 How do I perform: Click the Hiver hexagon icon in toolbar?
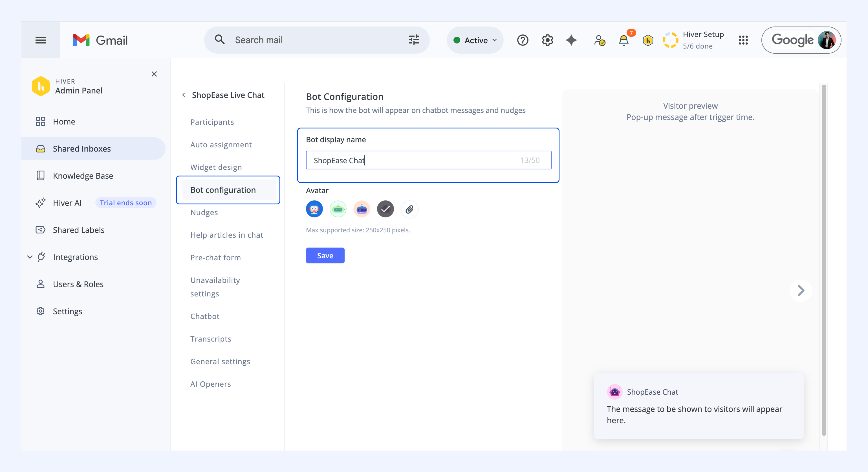point(648,40)
